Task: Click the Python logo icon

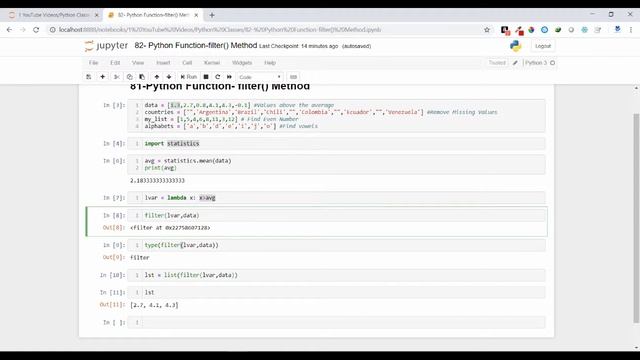Action: pos(516,46)
